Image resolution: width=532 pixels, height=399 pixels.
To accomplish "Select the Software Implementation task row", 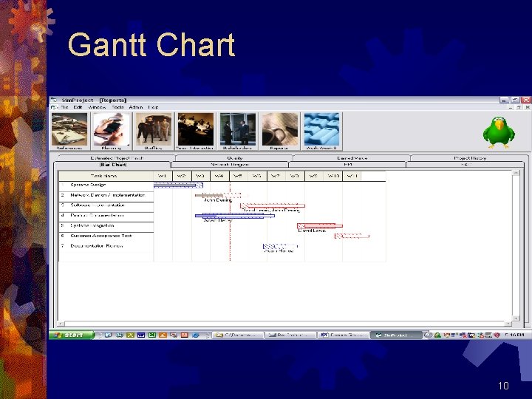I will coord(106,205).
